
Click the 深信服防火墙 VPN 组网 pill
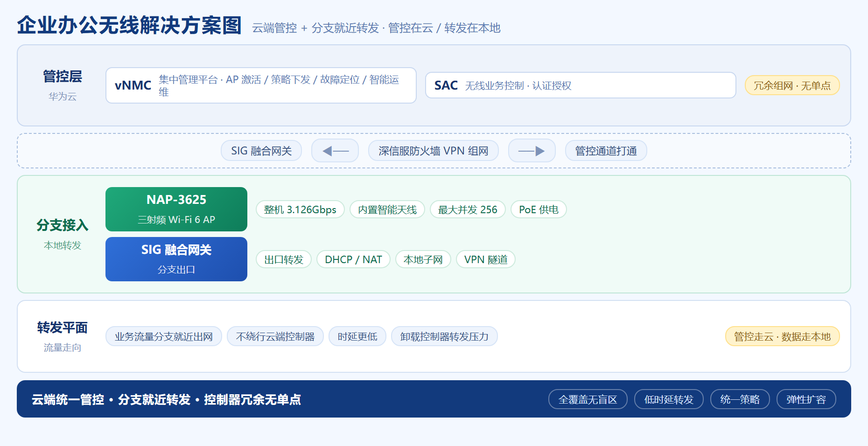click(434, 151)
